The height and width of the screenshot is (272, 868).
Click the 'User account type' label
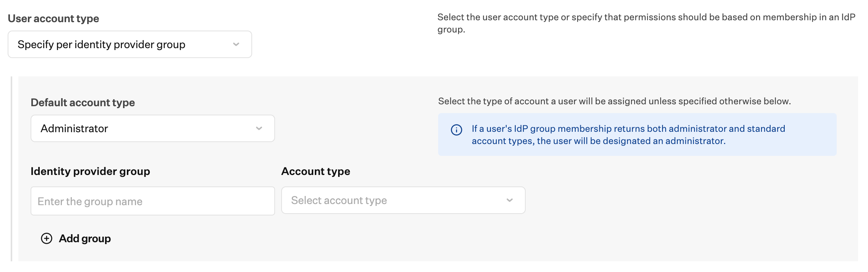[53, 18]
